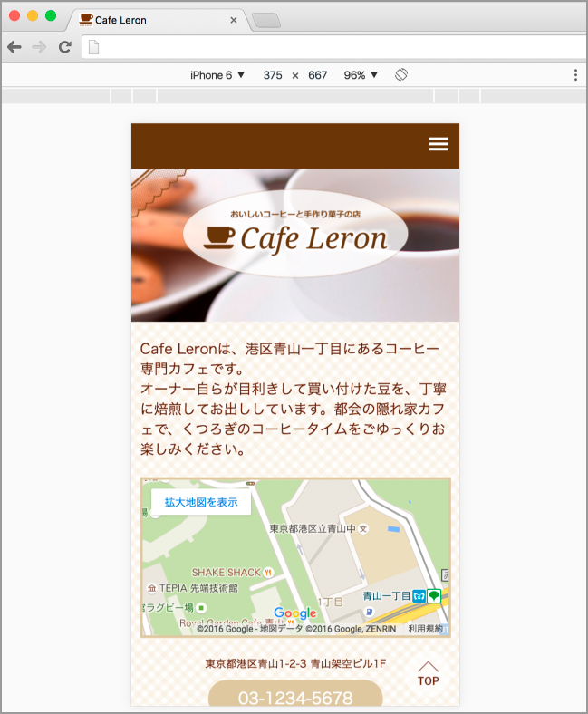Click the viewport width field showing 375
This screenshot has height=714, width=588.
pyautogui.click(x=273, y=75)
